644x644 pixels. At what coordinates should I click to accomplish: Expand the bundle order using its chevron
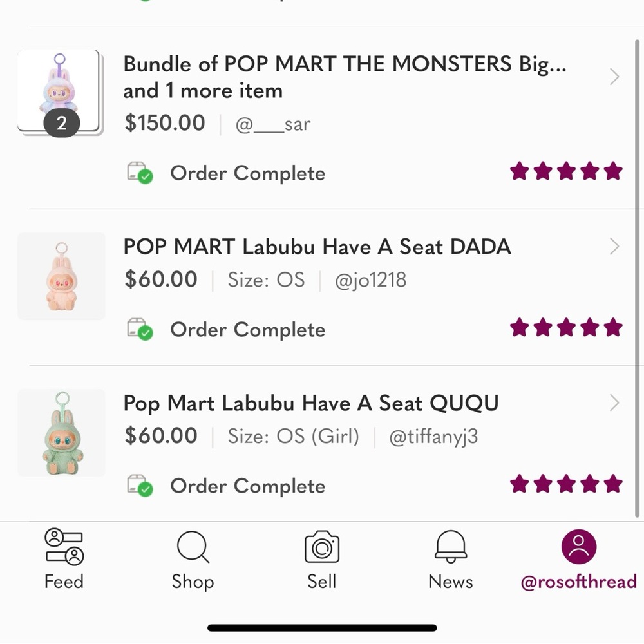[x=614, y=77]
